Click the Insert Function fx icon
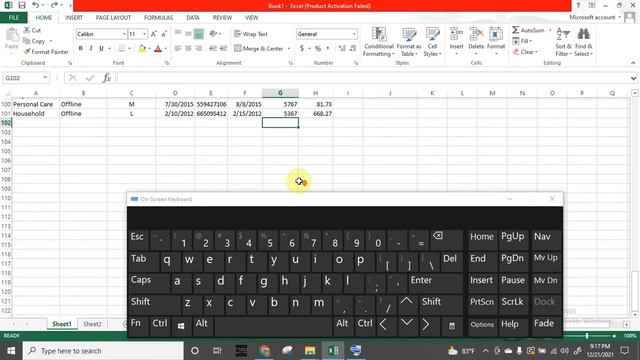 pyautogui.click(x=107, y=78)
